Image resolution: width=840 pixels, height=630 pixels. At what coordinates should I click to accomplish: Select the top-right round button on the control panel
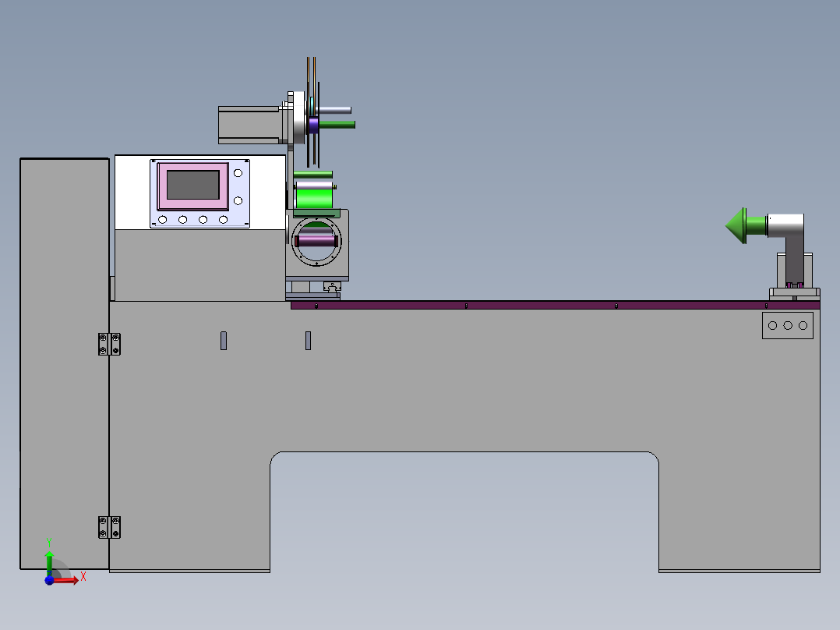point(238,173)
